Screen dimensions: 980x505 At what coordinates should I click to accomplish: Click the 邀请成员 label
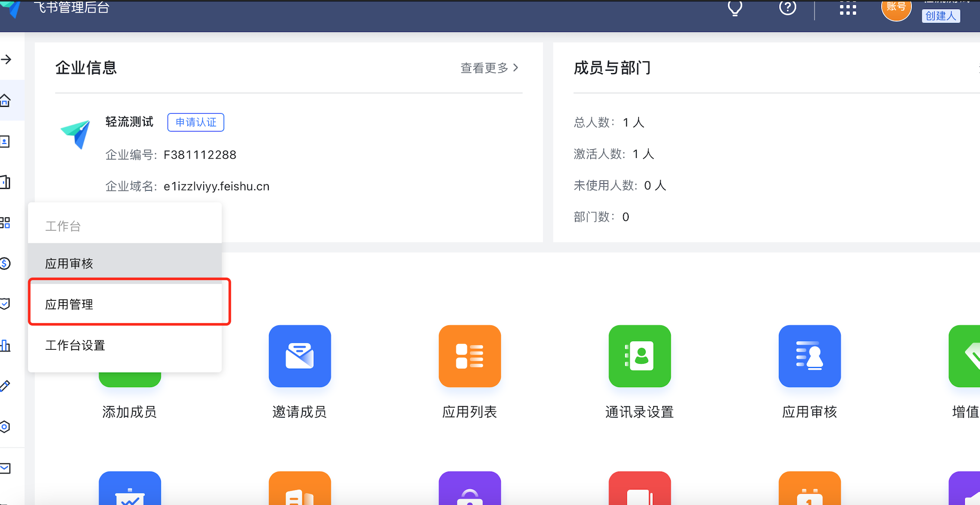299,412
